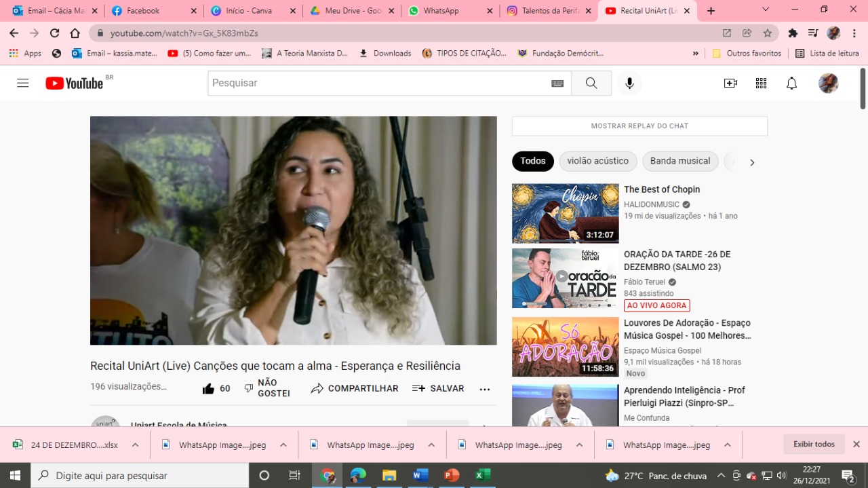This screenshot has height=488, width=868.
Task: Open the YouTube apps grid icon
Action: 761,83
